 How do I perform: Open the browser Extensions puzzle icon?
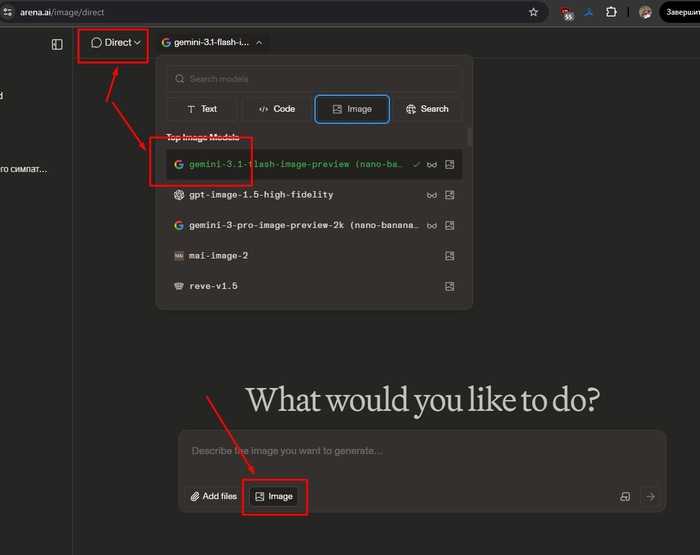611,12
